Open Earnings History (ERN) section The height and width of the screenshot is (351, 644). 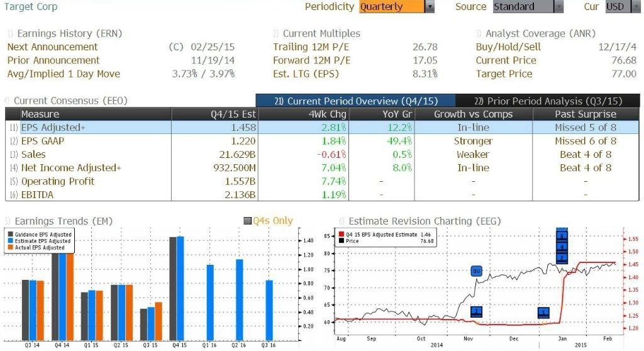(x=69, y=34)
